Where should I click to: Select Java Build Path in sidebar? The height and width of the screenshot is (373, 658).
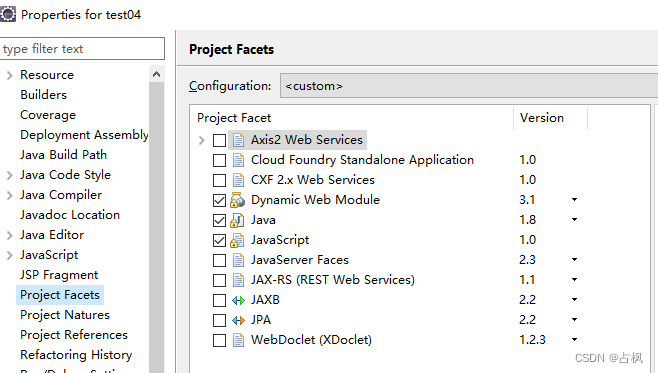(63, 155)
